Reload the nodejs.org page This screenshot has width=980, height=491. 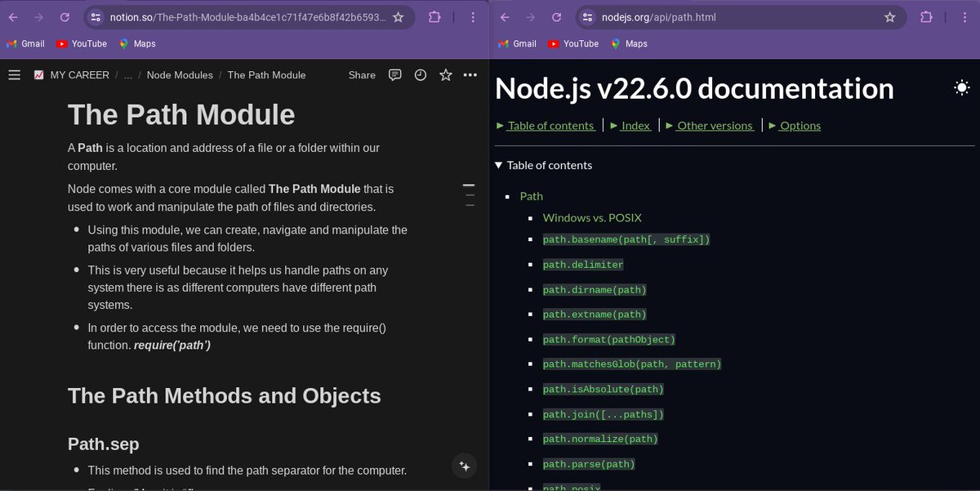(x=556, y=16)
